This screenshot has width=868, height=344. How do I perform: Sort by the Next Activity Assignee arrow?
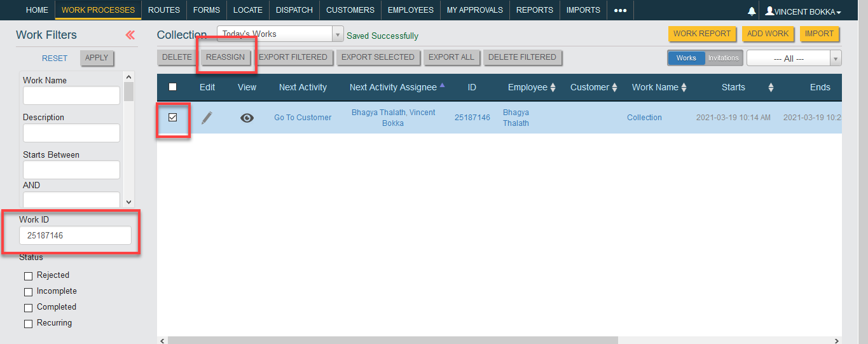click(x=442, y=85)
